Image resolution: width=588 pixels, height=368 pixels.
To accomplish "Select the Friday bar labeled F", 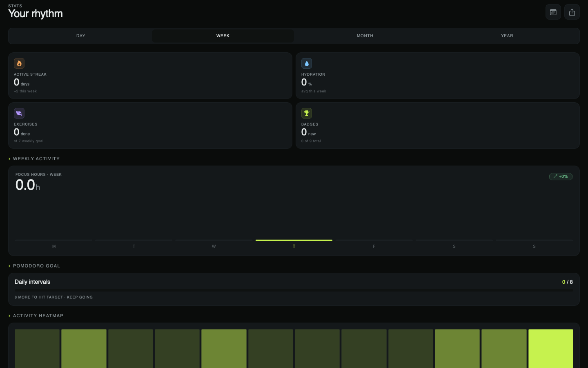I will coord(374,240).
